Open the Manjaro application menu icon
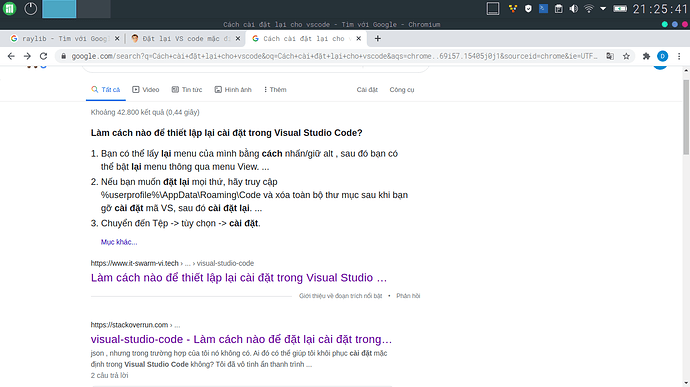 [9, 9]
